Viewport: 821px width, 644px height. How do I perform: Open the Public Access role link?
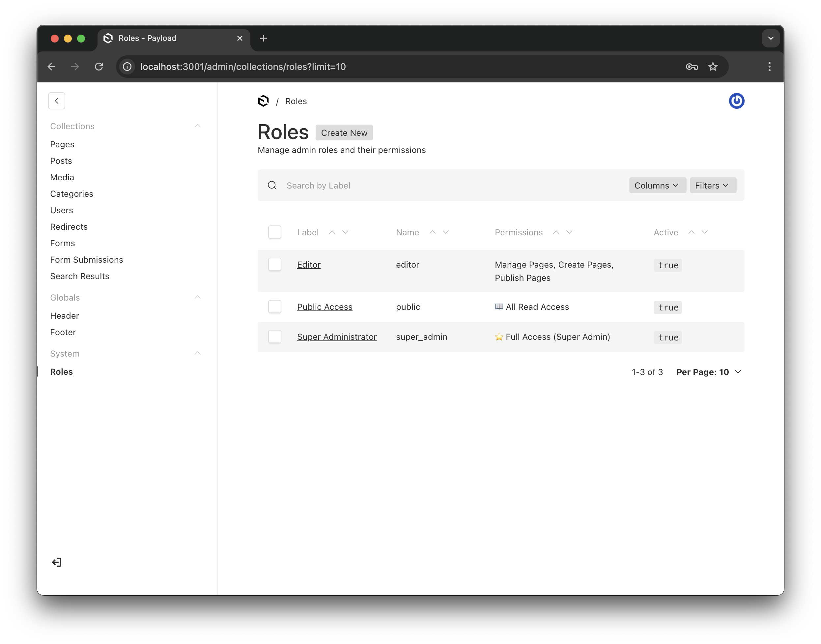coord(325,307)
